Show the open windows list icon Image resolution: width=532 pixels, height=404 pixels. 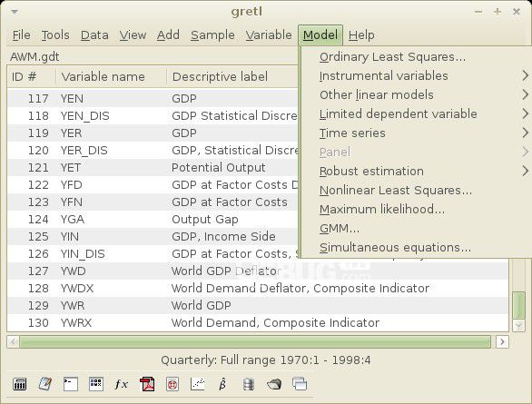point(300,384)
